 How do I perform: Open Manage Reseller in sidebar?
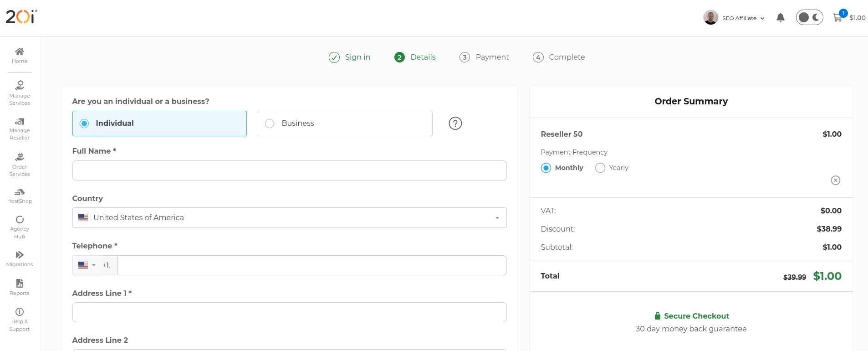click(20, 129)
